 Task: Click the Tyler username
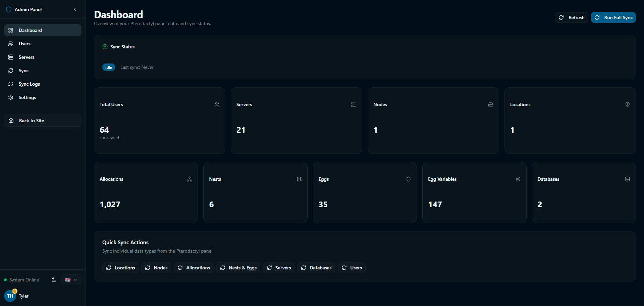pyautogui.click(x=23, y=296)
